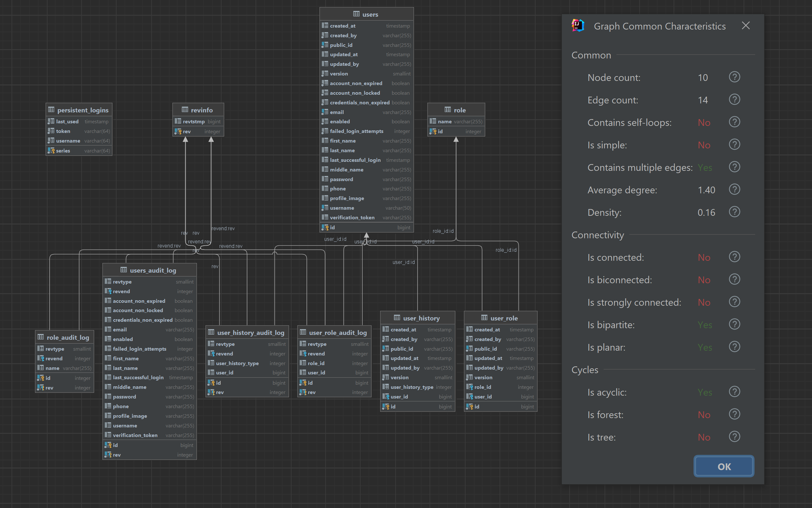Open help for Is acyclic
Viewport: 812px width, 508px height.
click(x=734, y=392)
